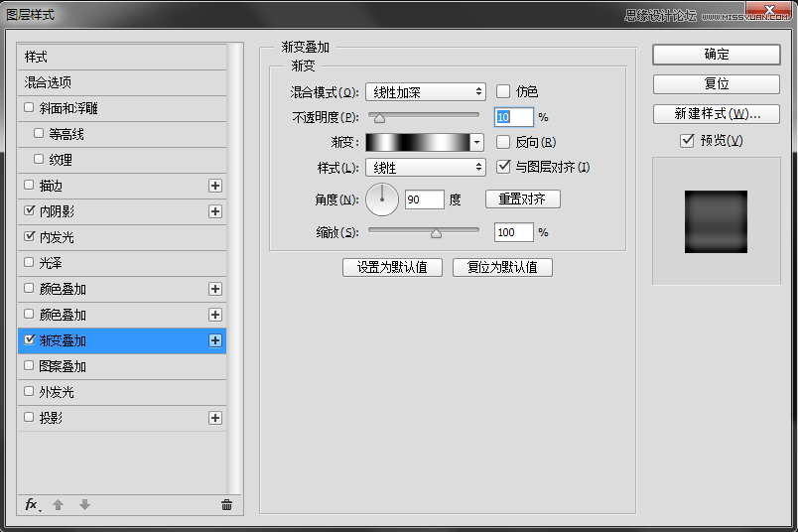Click the trash delete effect icon
The image size is (798, 532).
[x=226, y=504]
